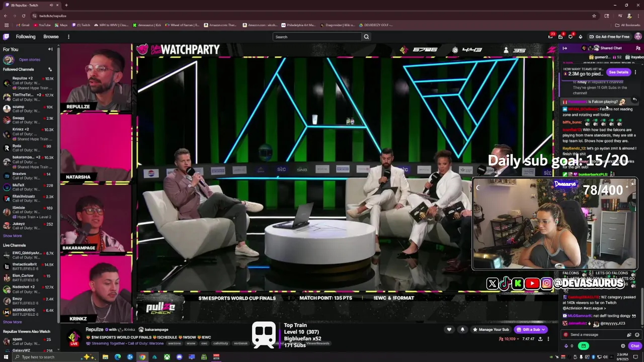Collapse the chat panel
The height and width of the screenshot is (362, 644).
[565, 48]
